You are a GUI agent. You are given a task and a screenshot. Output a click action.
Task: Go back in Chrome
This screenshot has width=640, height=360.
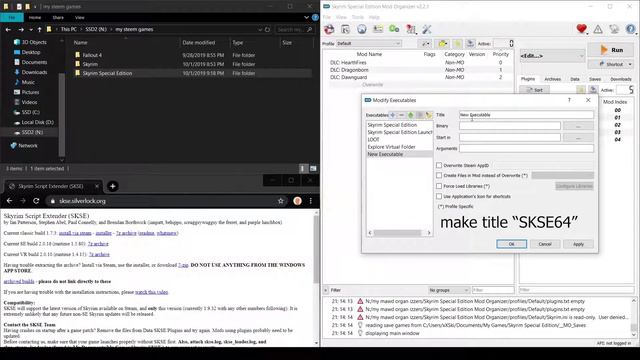9,201
